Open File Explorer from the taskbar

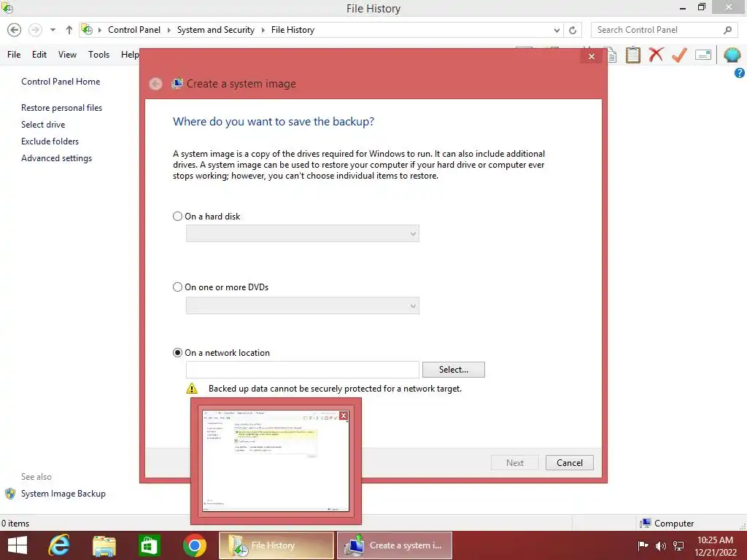[x=104, y=545]
